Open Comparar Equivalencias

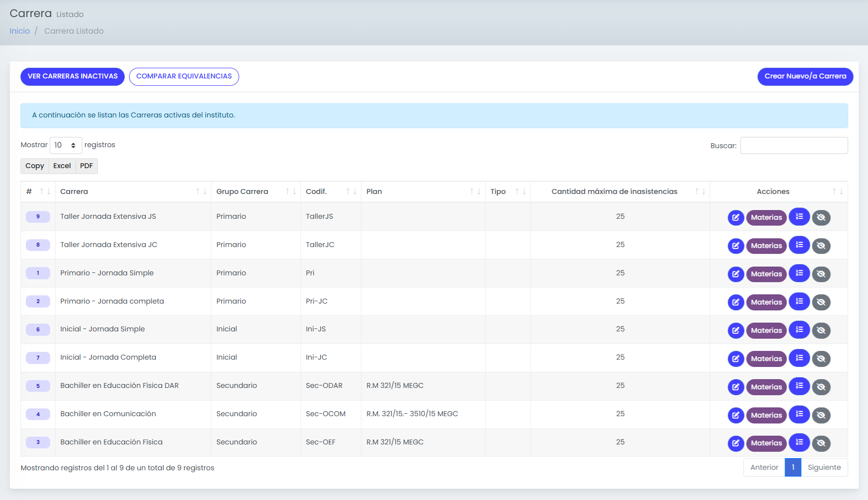[184, 77]
